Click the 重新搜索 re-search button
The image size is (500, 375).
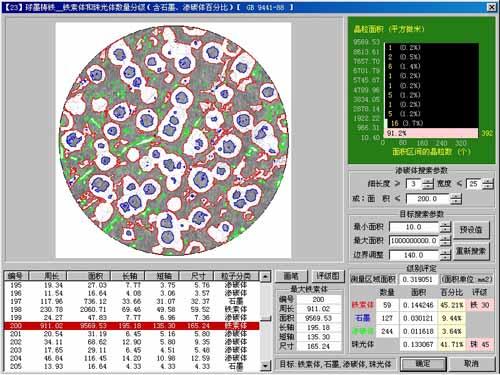[471, 251]
